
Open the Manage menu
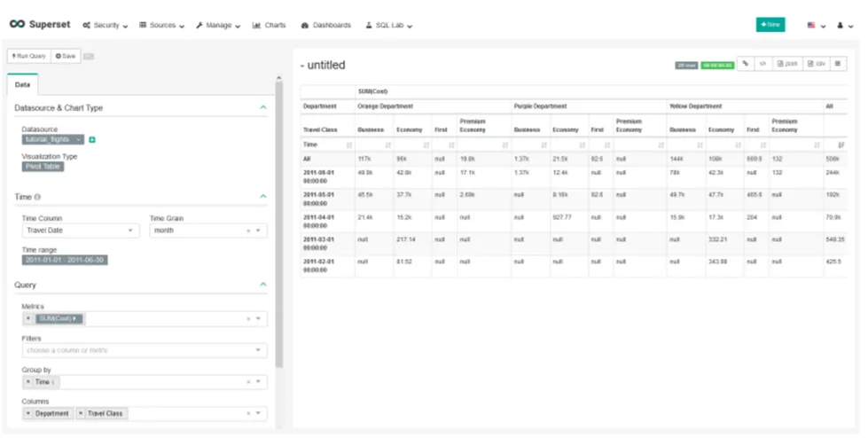(x=218, y=26)
